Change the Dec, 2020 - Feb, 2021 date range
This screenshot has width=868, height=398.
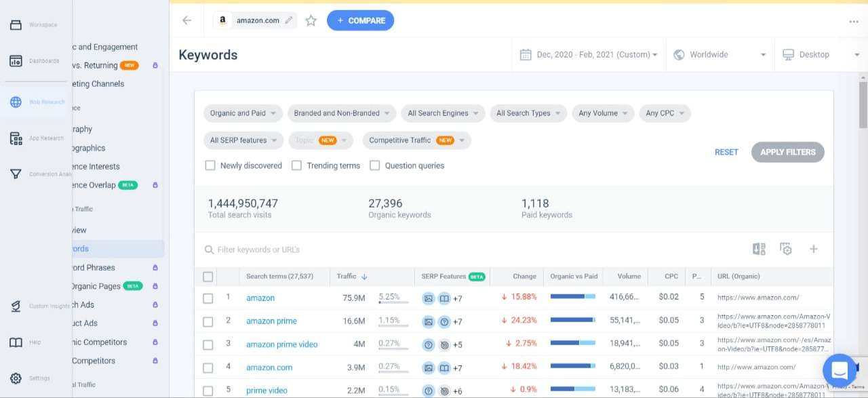click(589, 55)
